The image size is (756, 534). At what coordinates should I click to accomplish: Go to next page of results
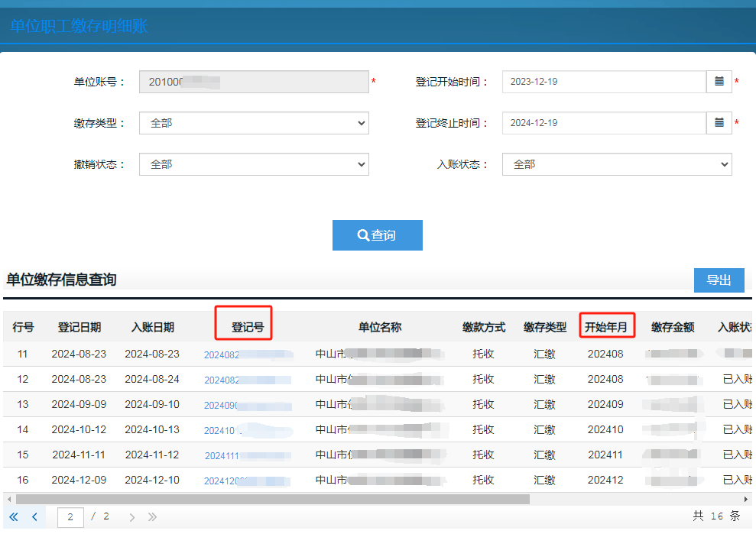pyautogui.click(x=132, y=517)
